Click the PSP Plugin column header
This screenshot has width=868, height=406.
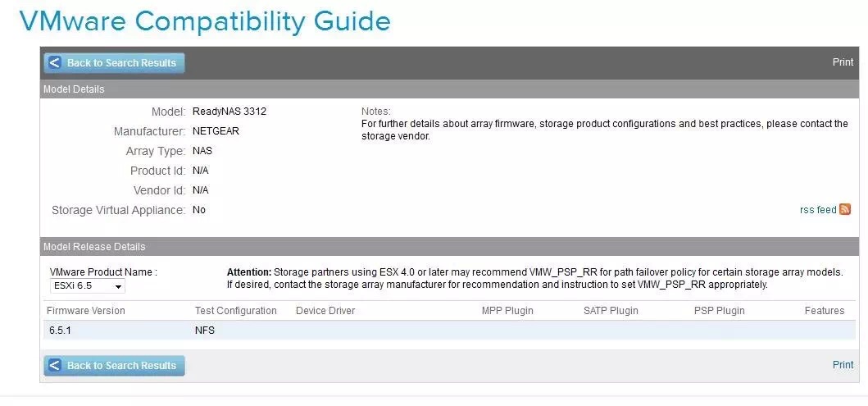click(719, 311)
